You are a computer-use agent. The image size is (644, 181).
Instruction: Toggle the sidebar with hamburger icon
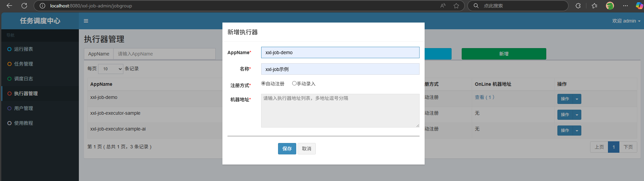click(x=86, y=21)
